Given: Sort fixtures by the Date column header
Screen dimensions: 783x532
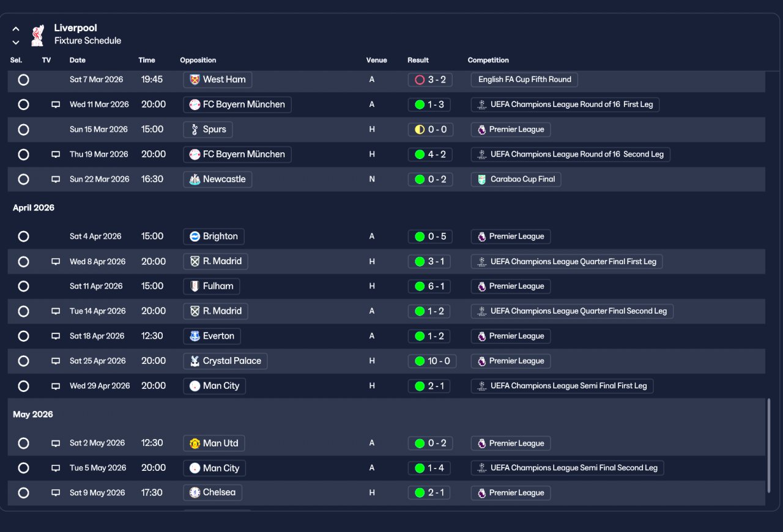Looking at the screenshot, I should coord(78,60).
